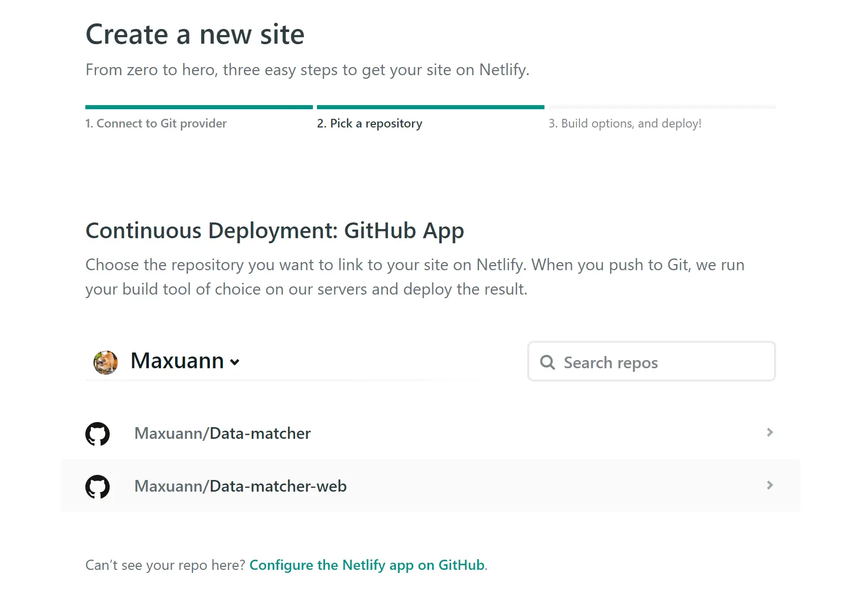
Task: Jump to step 3 Build options, and deploy
Action: [625, 123]
